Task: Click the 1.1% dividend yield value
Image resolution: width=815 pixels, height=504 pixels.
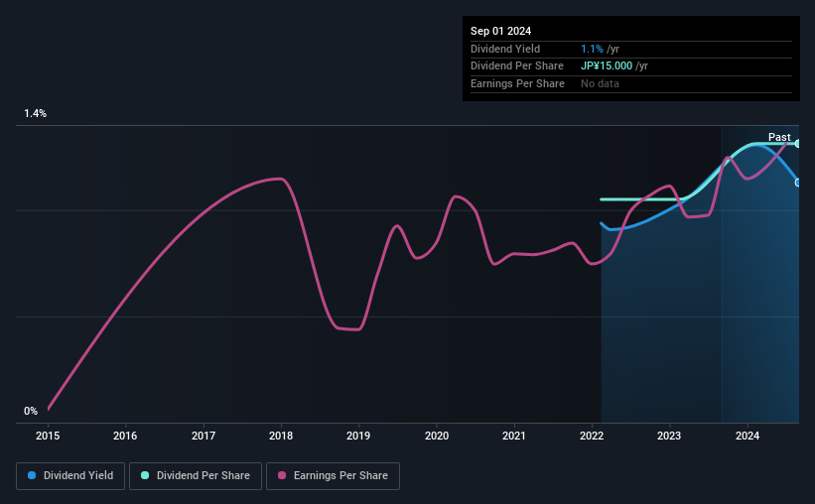Action: pyautogui.click(x=592, y=49)
